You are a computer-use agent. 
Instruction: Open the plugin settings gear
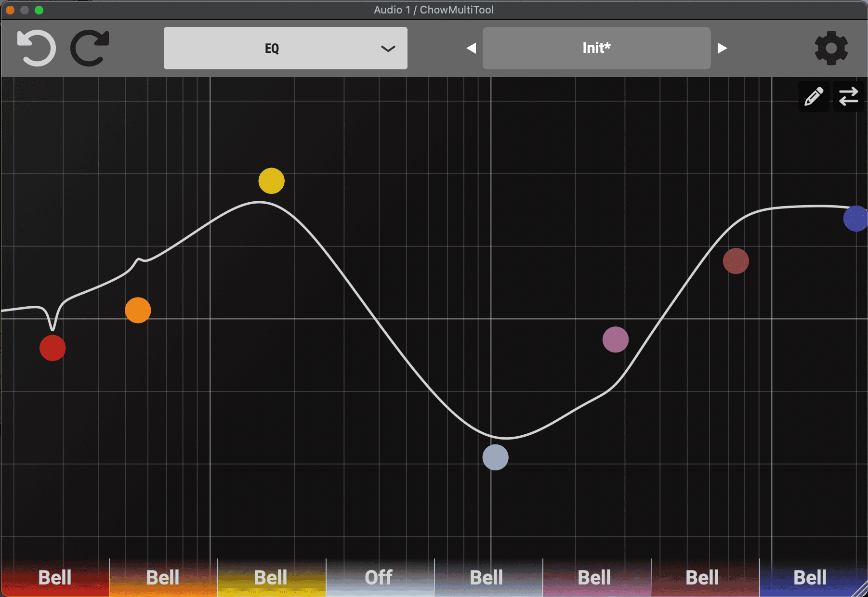coord(831,48)
